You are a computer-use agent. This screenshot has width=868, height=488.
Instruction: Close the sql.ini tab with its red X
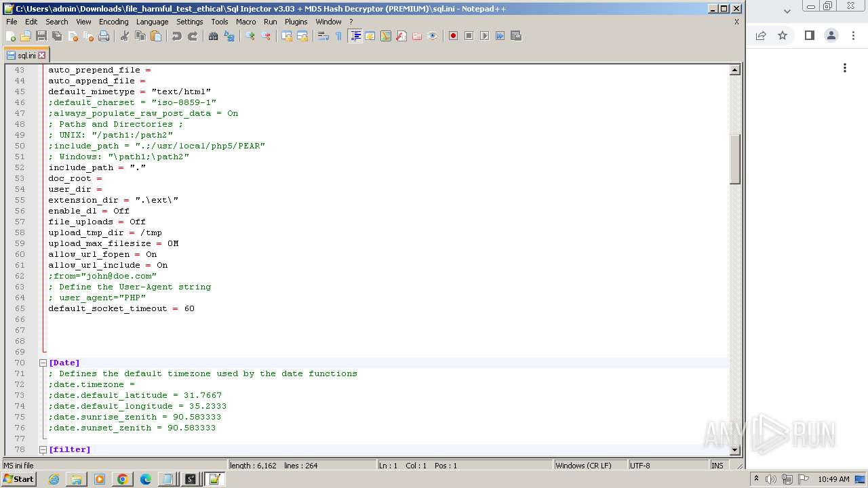tap(41, 55)
